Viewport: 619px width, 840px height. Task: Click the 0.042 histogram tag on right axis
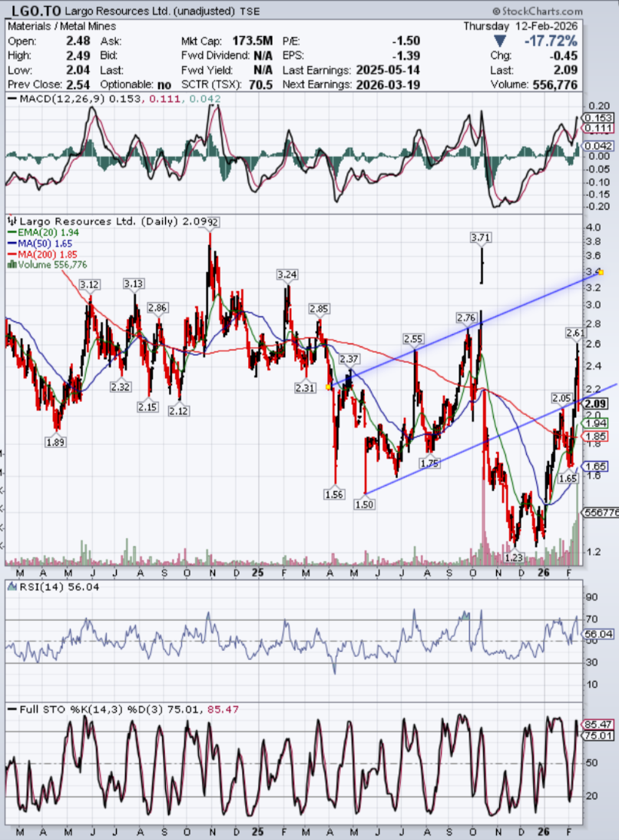pyautogui.click(x=598, y=146)
